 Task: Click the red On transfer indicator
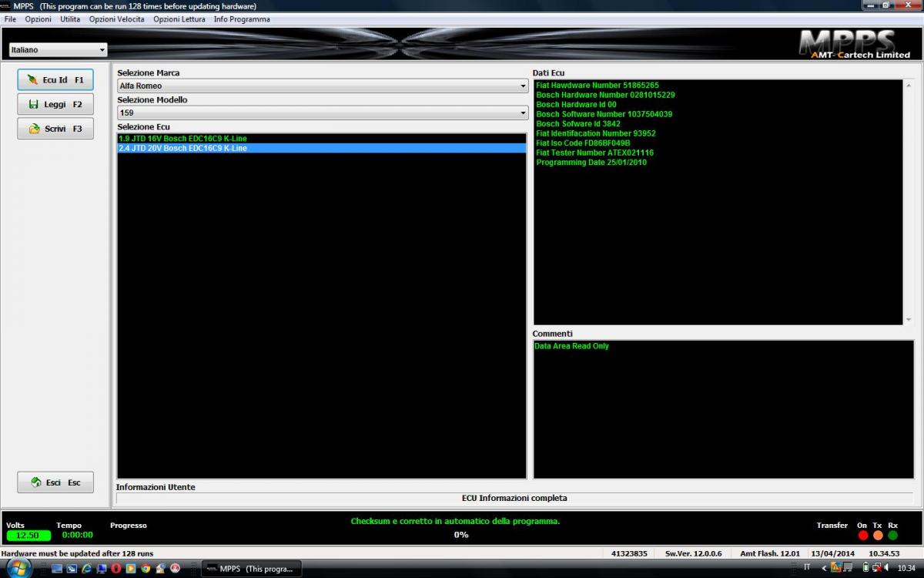[x=862, y=536]
